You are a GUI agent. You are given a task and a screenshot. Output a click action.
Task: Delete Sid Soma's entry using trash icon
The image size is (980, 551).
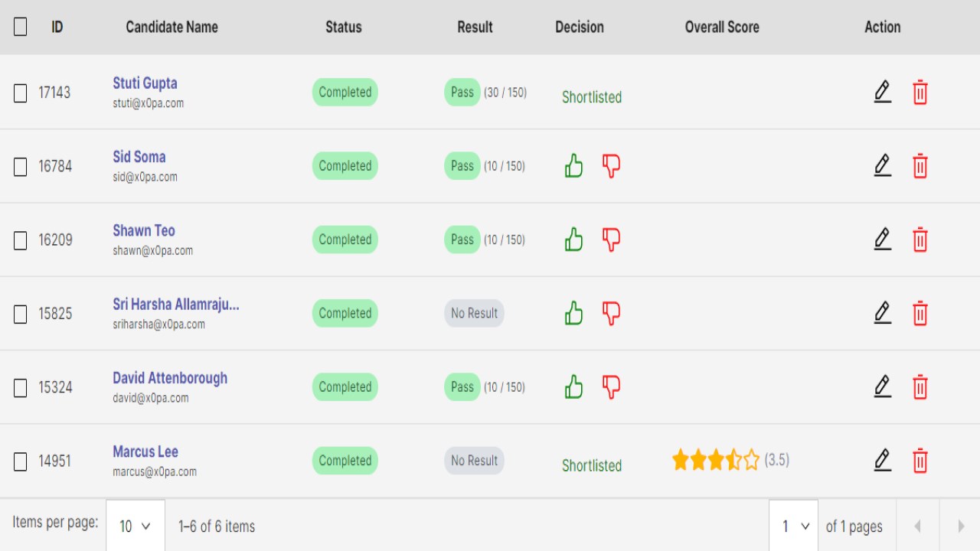[920, 166]
